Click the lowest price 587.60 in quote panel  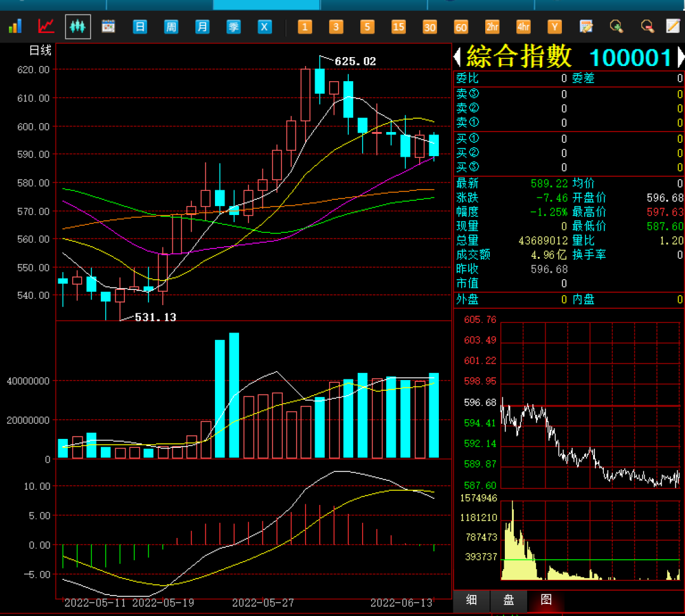[665, 226]
